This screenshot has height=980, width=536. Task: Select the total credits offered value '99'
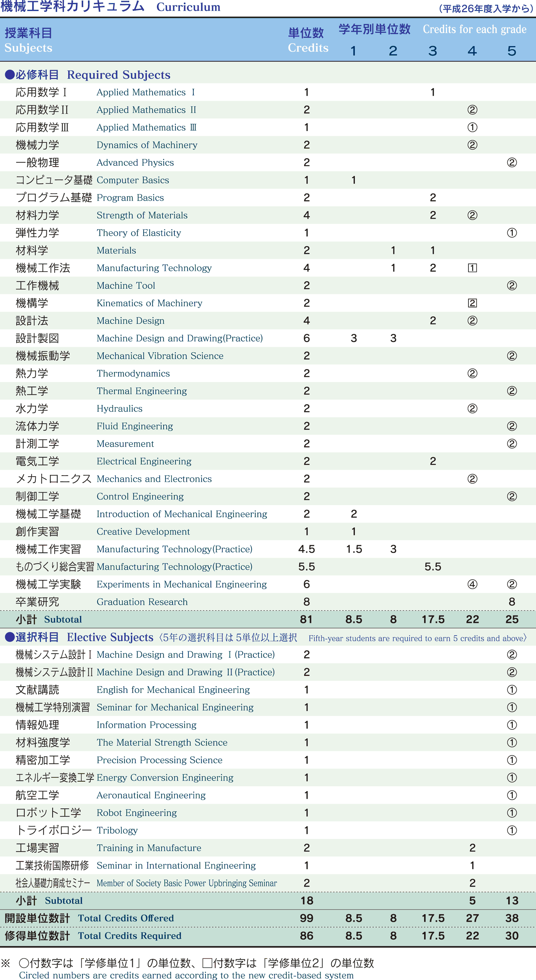coord(307,918)
